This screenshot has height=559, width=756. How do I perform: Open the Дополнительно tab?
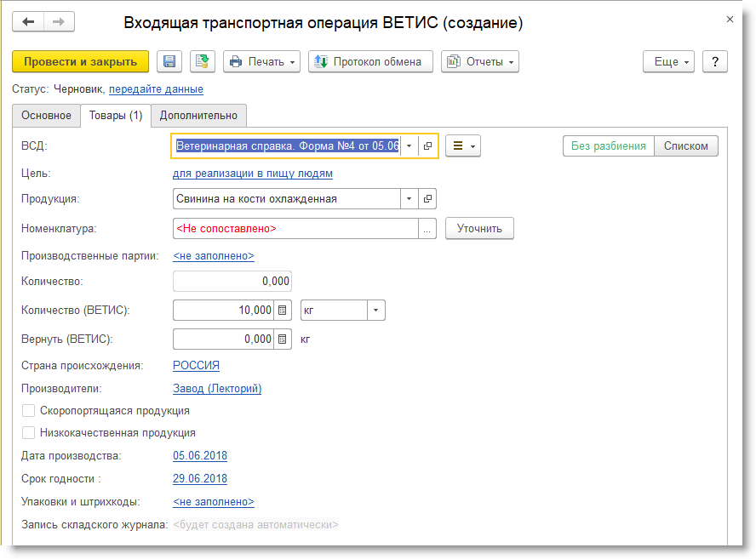[198, 116]
